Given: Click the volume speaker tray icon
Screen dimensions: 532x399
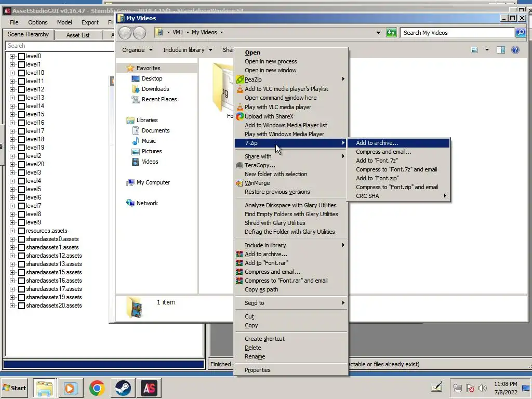Looking at the screenshot, I should point(482,388).
